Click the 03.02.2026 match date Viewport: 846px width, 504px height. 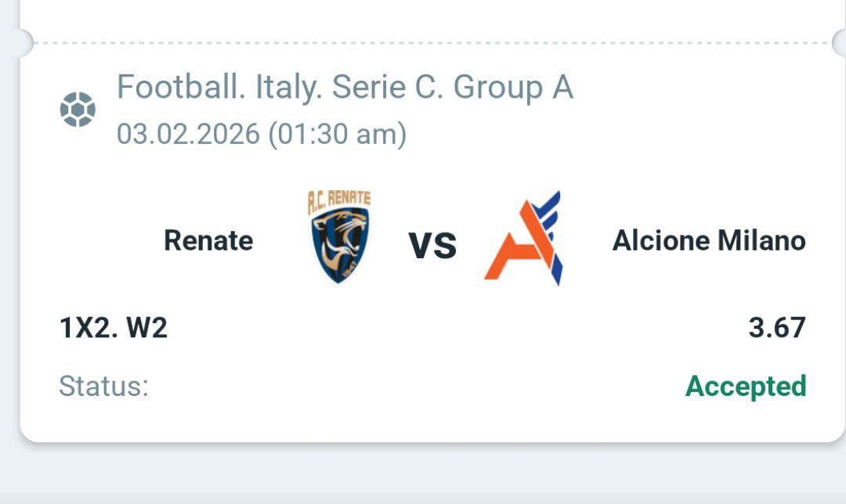tap(188, 134)
